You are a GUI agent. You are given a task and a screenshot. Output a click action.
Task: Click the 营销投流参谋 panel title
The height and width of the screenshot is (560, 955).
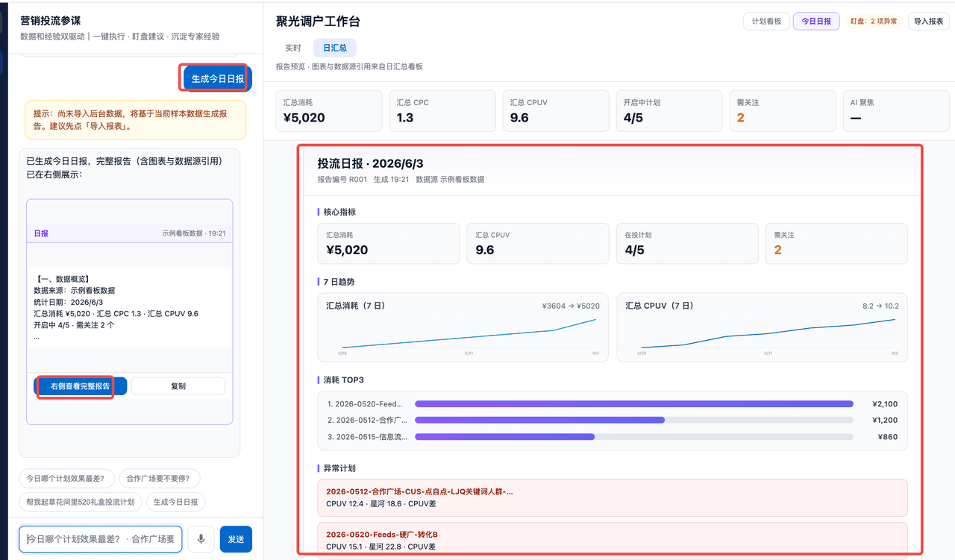coord(51,21)
